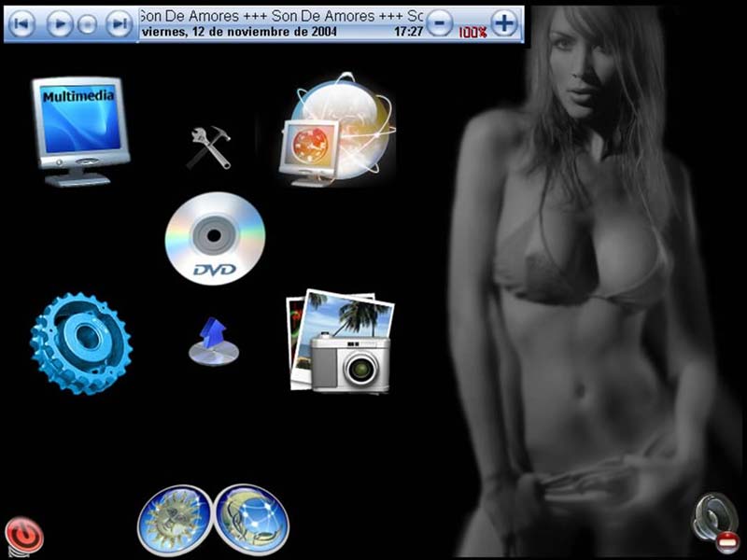Decrease volume with the minus button

(439, 22)
